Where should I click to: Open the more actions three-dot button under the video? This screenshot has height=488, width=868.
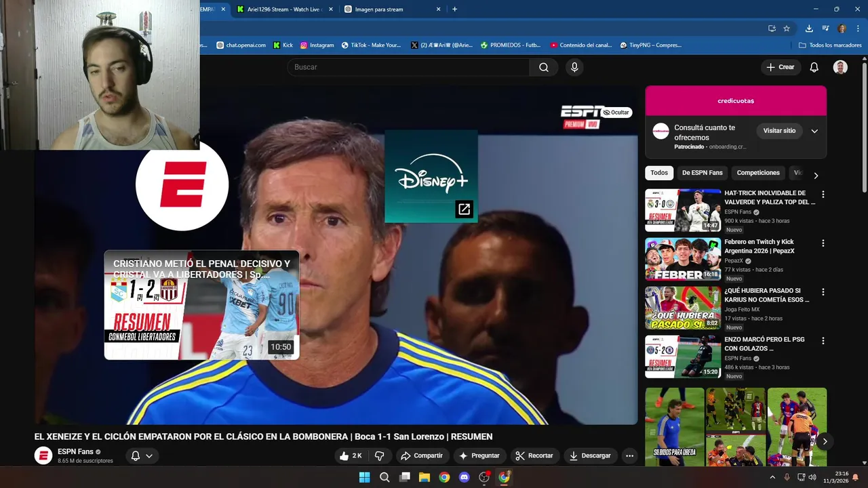[x=629, y=455]
